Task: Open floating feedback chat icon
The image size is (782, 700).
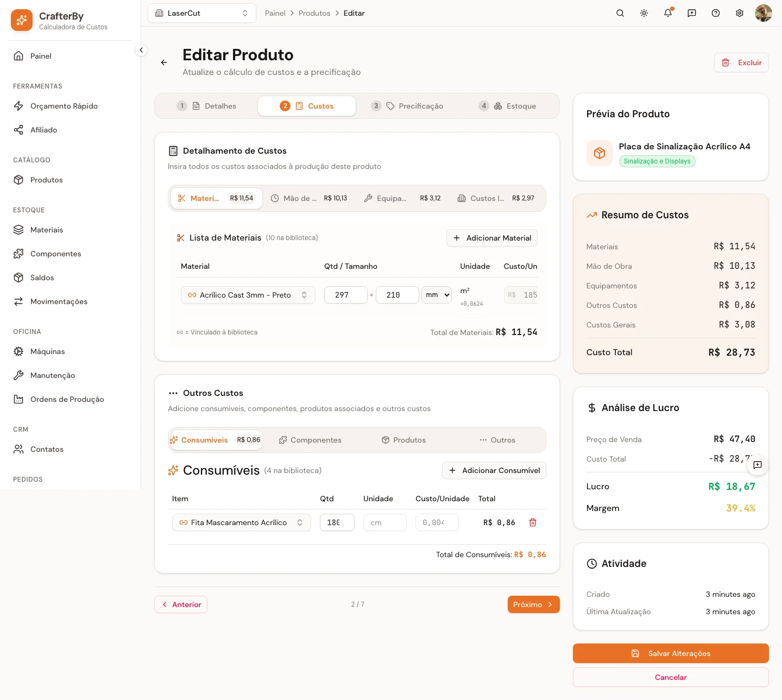Action: click(758, 465)
